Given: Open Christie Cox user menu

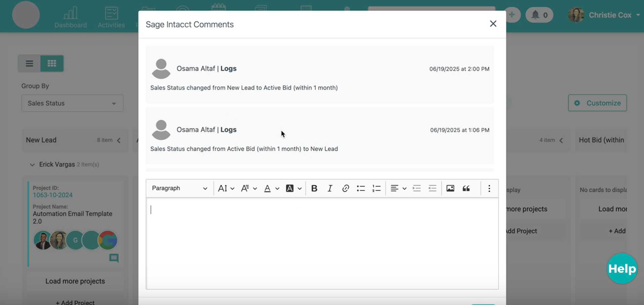Looking at the screenshot, I should pos(604,15).
